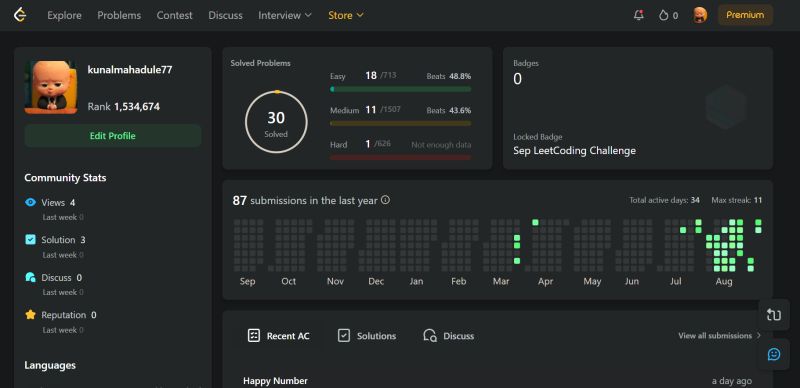Screen dimensions: 800x388
Task: Open the Contest page
Action: pos(174,15)
